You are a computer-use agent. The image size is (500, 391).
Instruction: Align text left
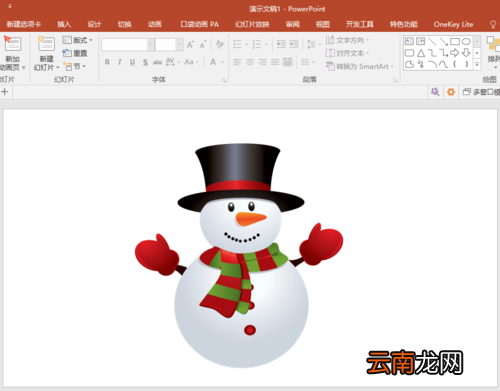click(237, 62)
